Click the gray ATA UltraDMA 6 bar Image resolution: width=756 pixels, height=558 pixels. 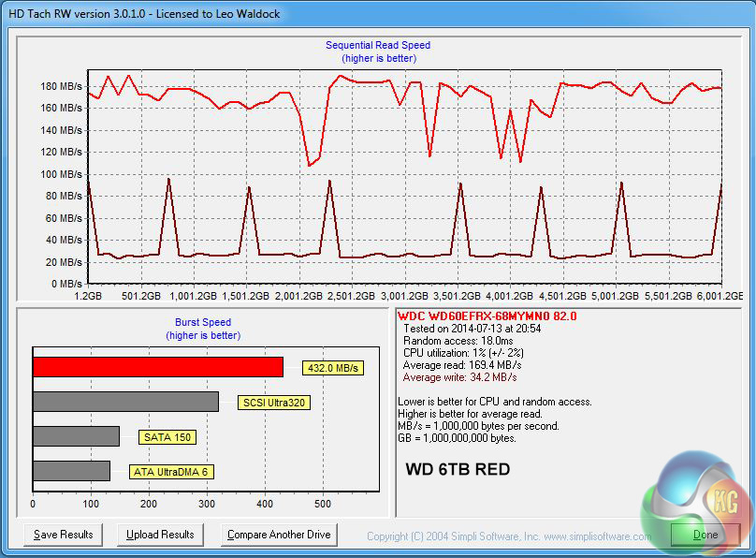pos(71,471)
